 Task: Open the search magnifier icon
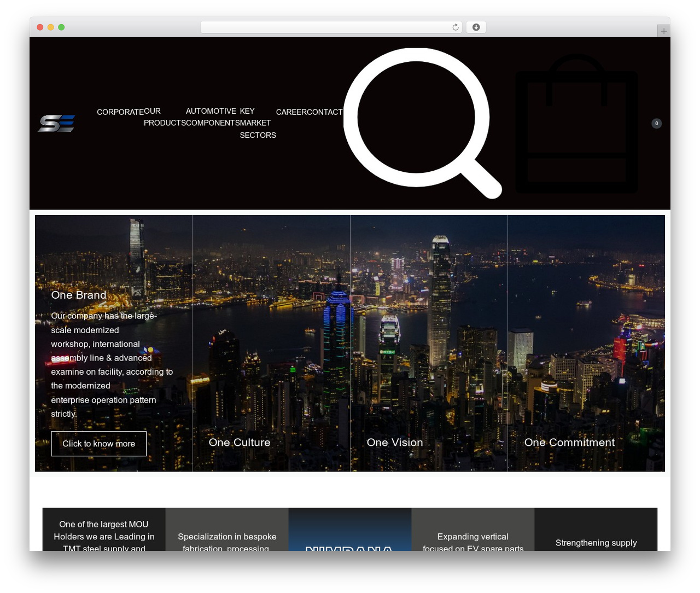click(x=423, y=123)
